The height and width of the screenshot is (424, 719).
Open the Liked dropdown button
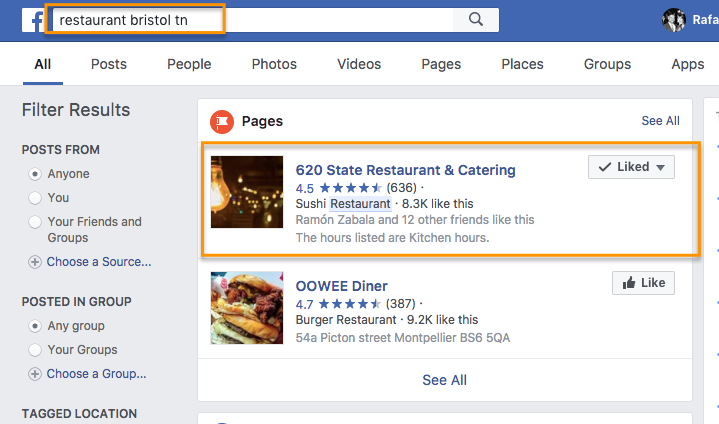coord(631,167)
